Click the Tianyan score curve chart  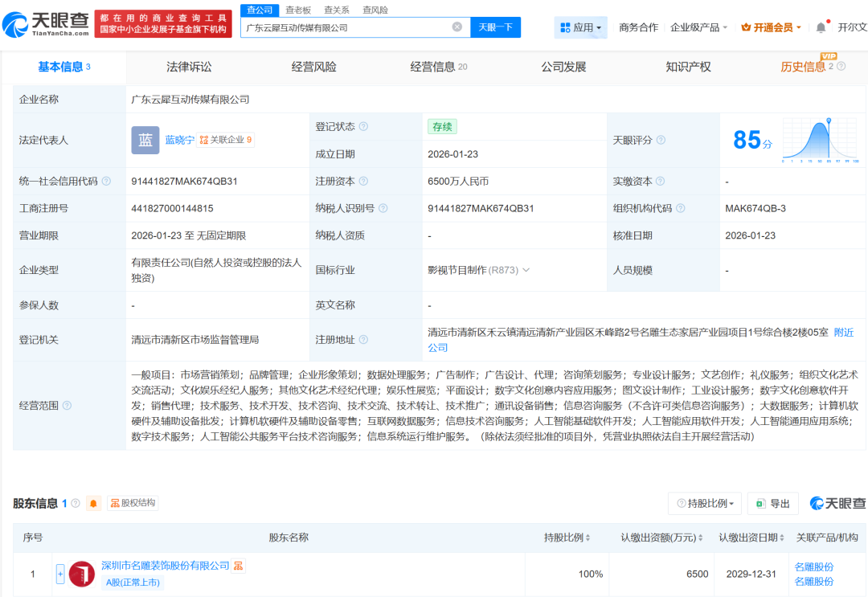(819, 140)
